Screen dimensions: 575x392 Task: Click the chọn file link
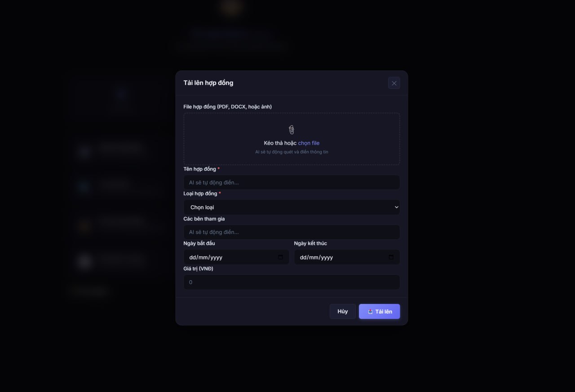pos(309,142)
